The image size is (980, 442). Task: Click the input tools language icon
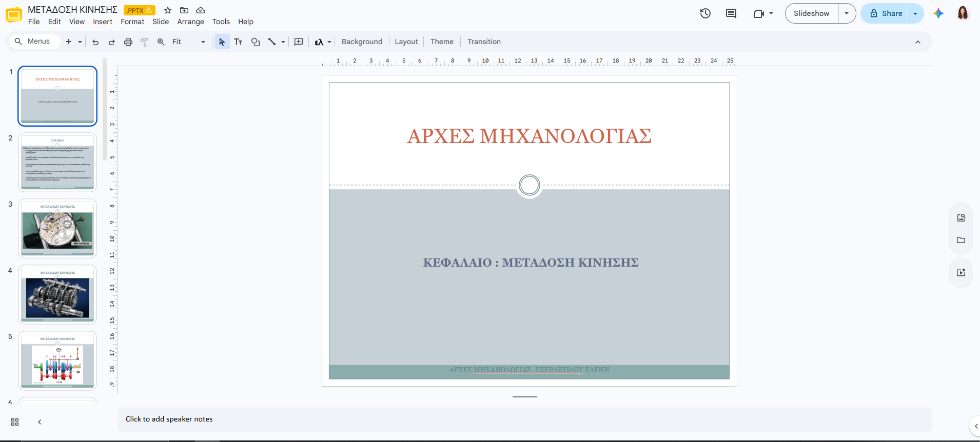pyautogui.click(x=319, y=42)
